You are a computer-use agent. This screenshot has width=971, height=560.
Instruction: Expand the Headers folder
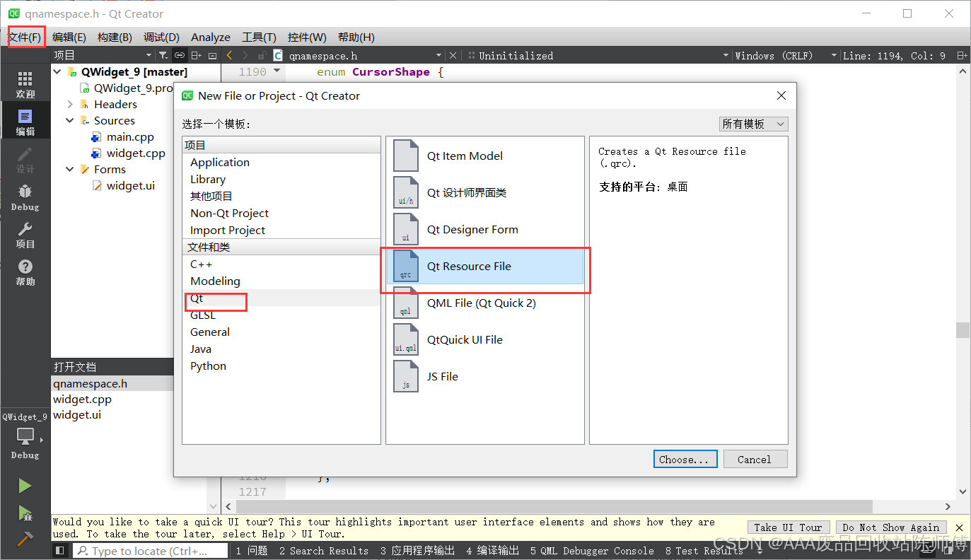tap(70, 104)
